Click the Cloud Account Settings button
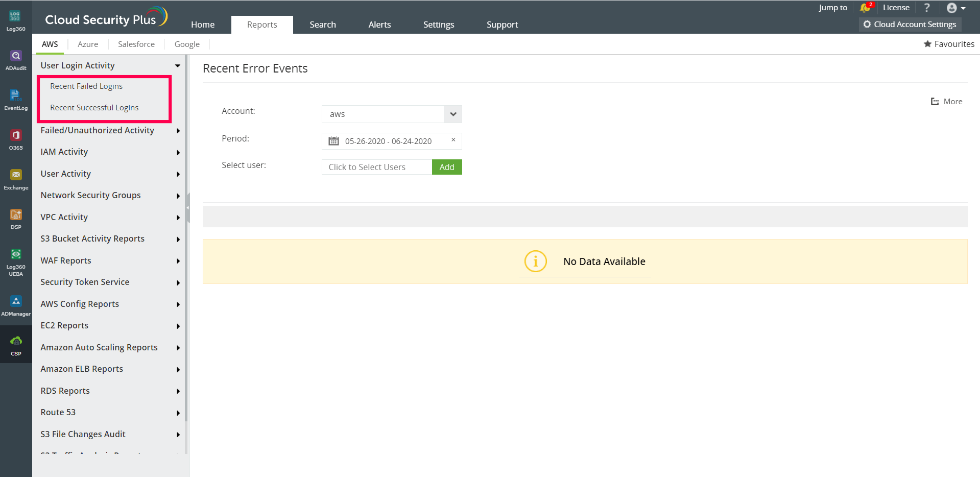 910,24
